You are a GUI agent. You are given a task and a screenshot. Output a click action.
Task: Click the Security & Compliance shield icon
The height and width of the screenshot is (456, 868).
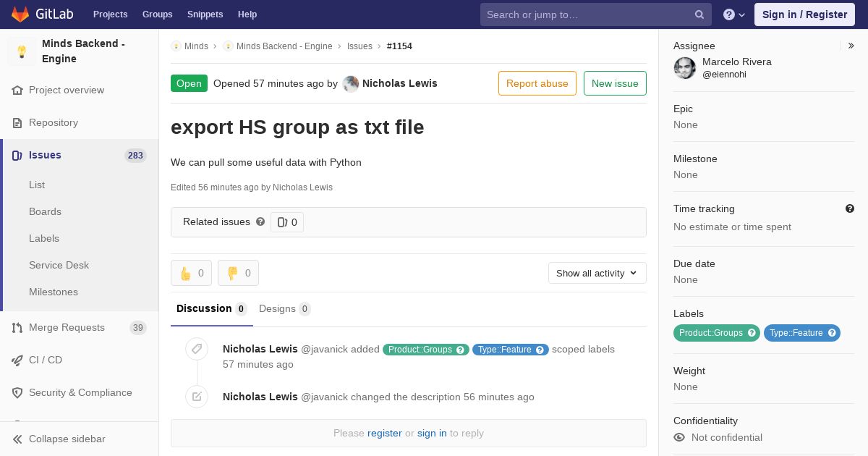tap(17, 393)
